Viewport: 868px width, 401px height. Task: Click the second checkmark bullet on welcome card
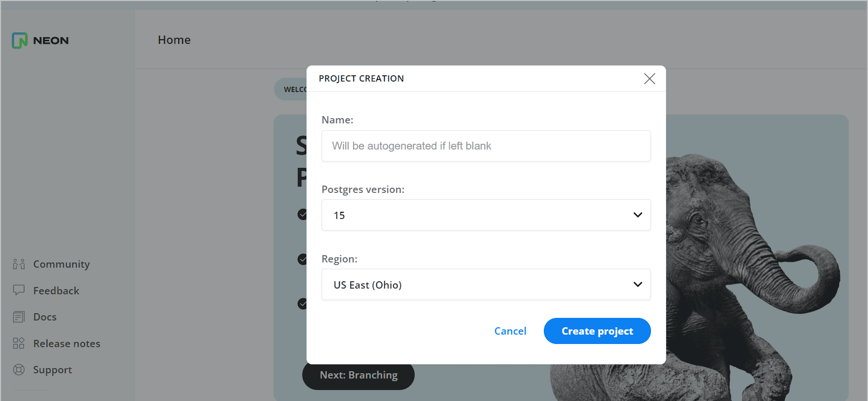click(302, 259)
